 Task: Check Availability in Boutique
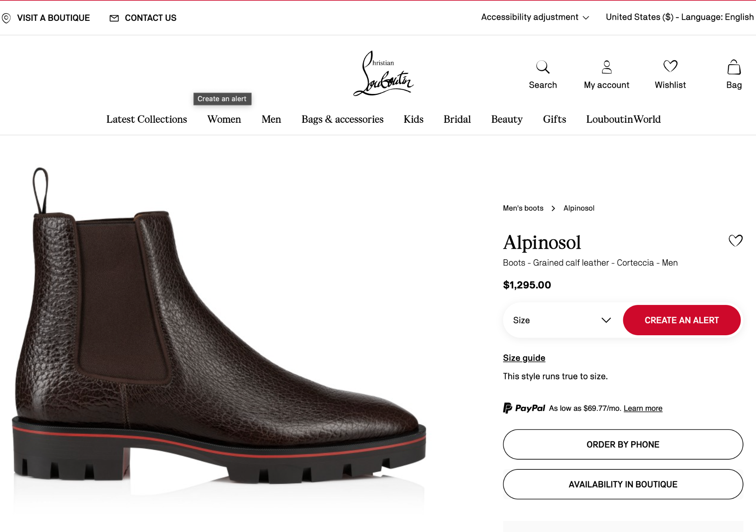point(622,484)
